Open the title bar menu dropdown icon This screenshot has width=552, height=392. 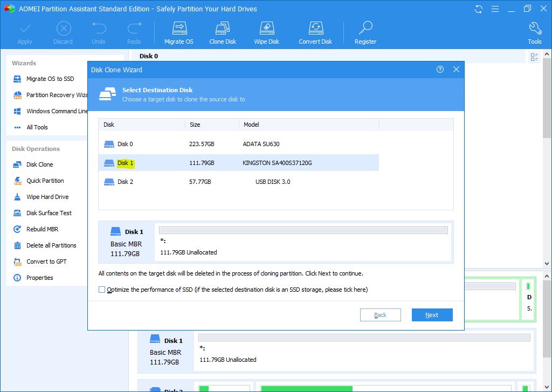[x=494, y=9]
